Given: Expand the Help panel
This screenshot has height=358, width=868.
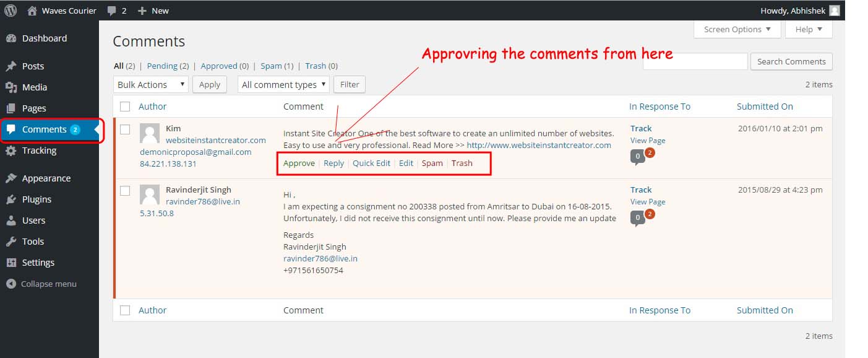Looking at the screenshot, I should click(x=809, y=29).
